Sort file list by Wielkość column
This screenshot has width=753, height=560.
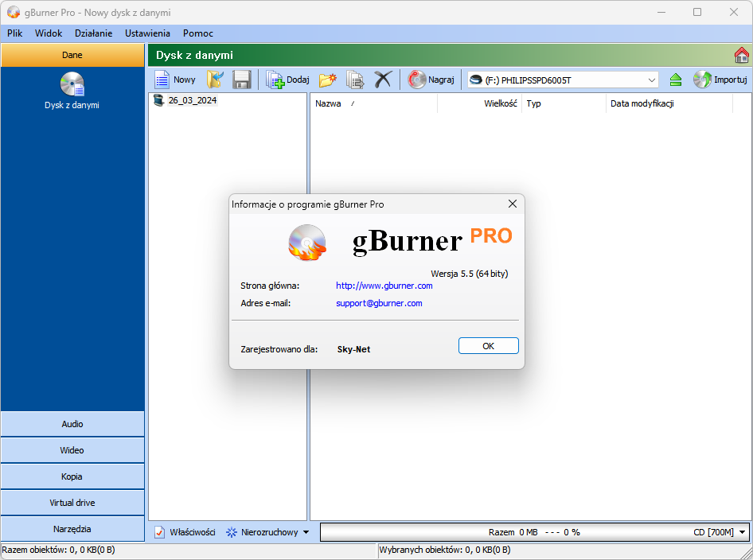(479, 103)
